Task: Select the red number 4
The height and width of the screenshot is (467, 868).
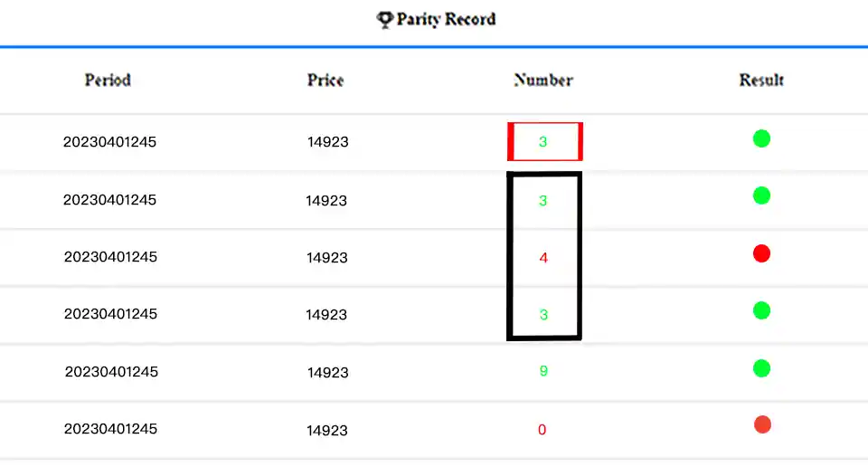Action: coord(543,258)
